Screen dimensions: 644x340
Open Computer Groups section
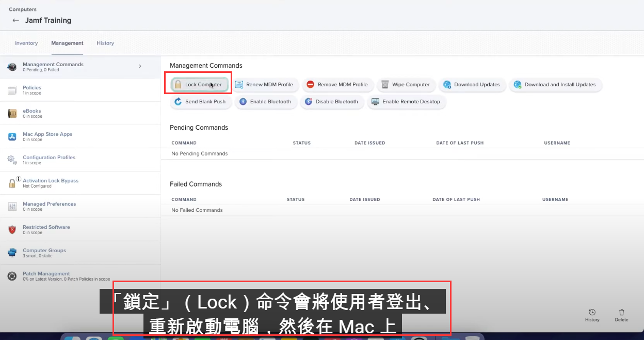click(x=80, y=253)
